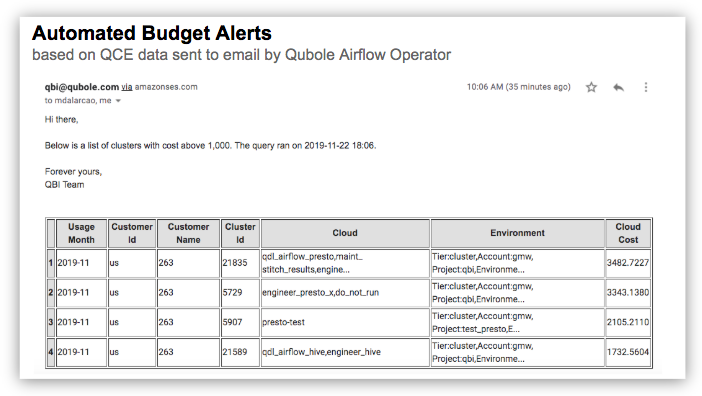
Task: Click the cost value 3482.7227
Action: (628, 263)
